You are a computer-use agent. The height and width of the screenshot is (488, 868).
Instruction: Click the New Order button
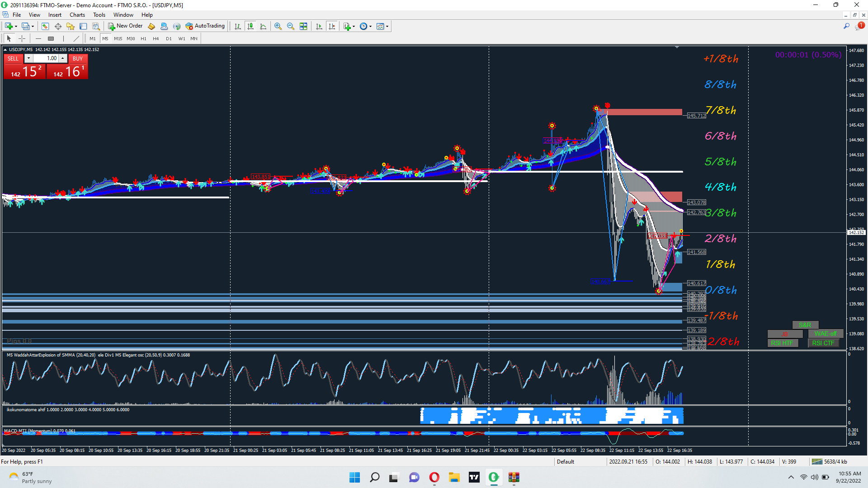125,26
